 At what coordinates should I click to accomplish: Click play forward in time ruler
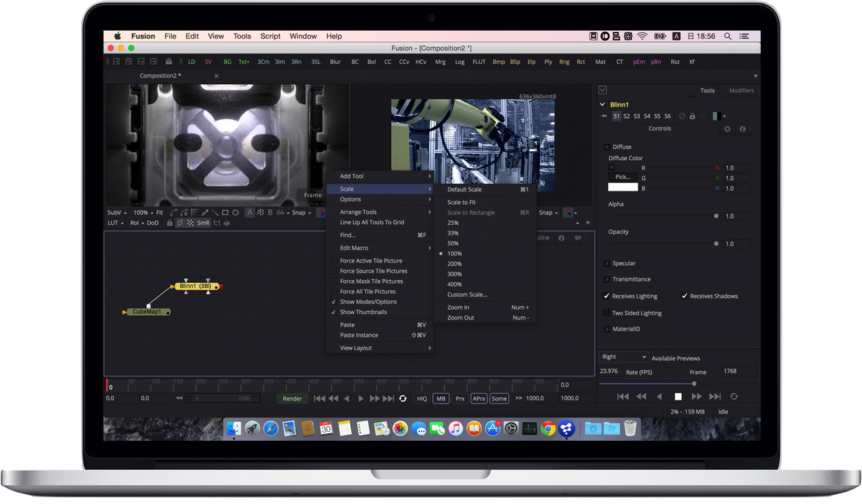361,398
